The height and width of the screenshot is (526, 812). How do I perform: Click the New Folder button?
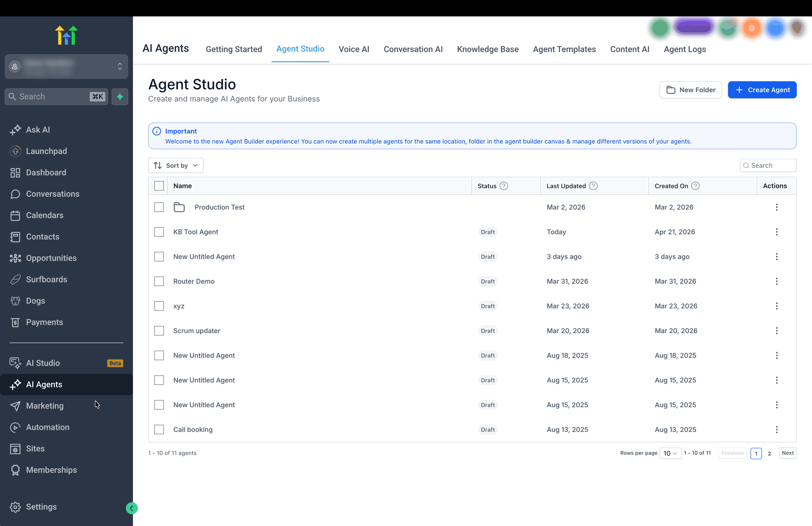click(x=691, y=90)
